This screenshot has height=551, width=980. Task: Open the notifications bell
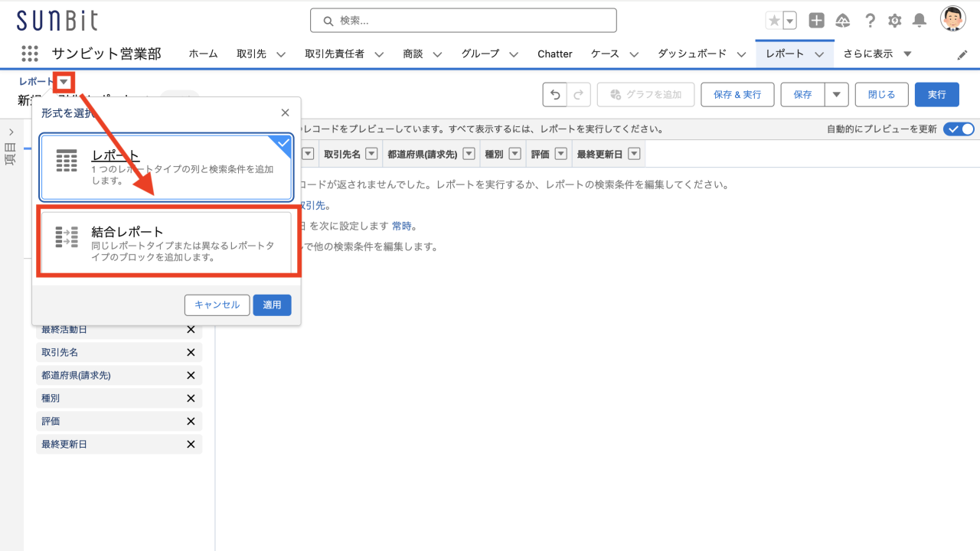[x=920, y=21]
